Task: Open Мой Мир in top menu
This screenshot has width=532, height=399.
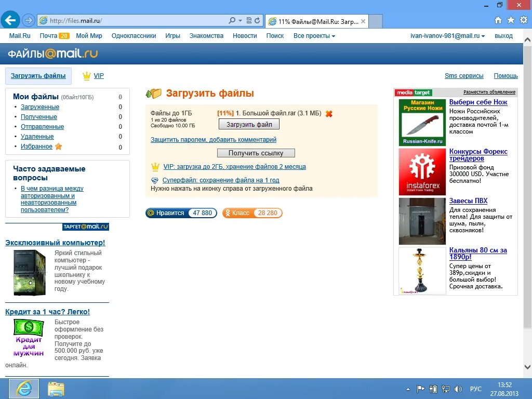Action: click(x=89, y=36)
